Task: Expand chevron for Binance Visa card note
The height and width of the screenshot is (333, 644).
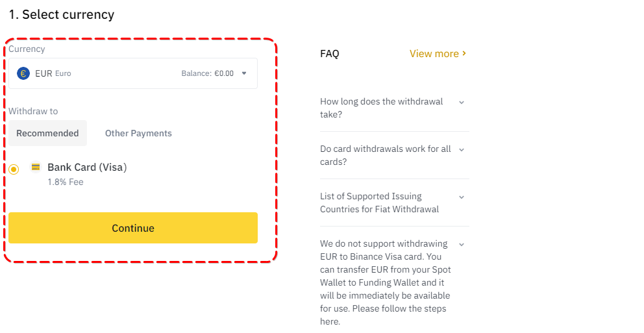Action: coord(462,244)
